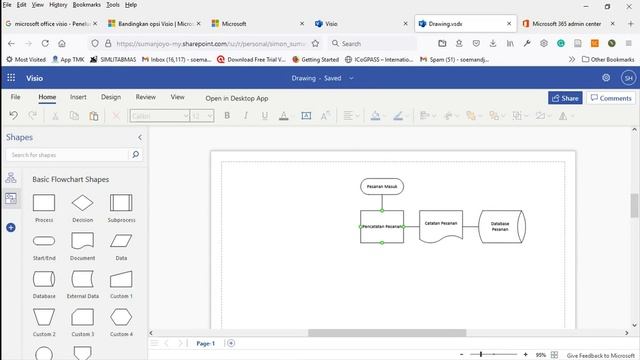Open the text alignment dropdown
Image resolution: width=640 pixels, height=360 pixels.
(351, 116)
